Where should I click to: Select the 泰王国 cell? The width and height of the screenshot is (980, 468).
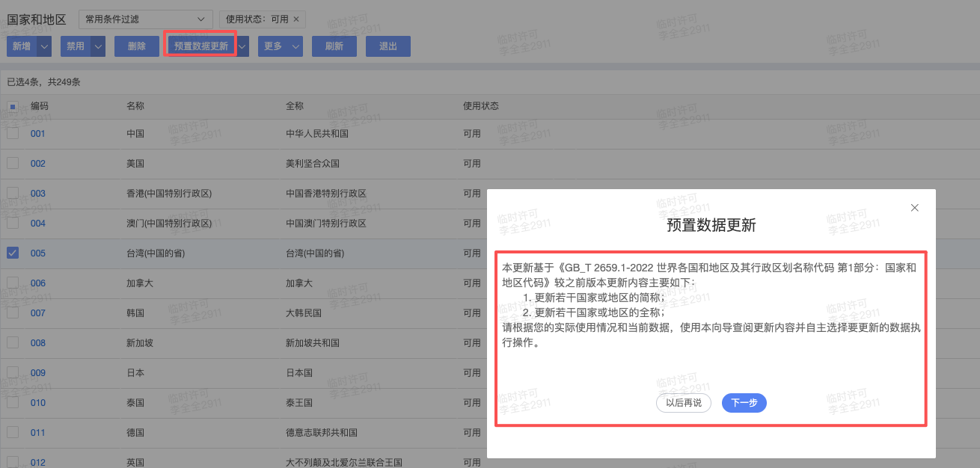pos(299,403)
